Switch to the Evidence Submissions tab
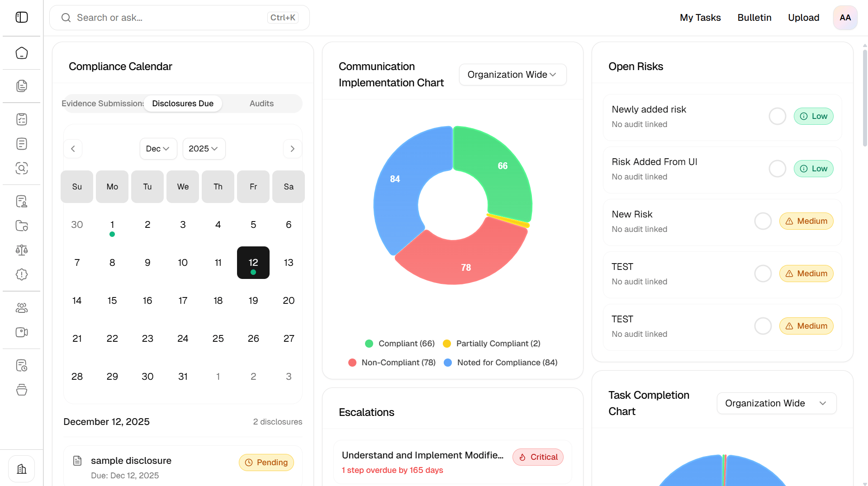868x486 pixels. coord(103,104)
